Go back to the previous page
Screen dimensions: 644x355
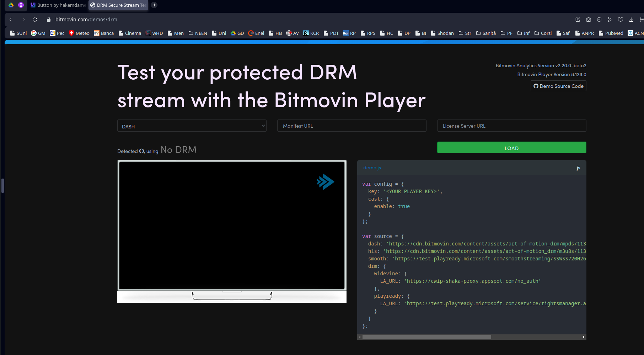coord(11,20)
